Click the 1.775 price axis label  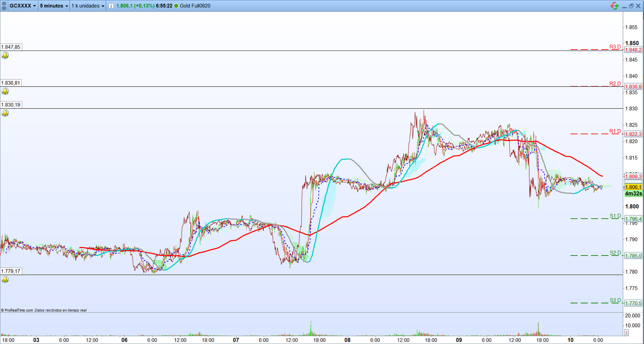pos(631,288)
